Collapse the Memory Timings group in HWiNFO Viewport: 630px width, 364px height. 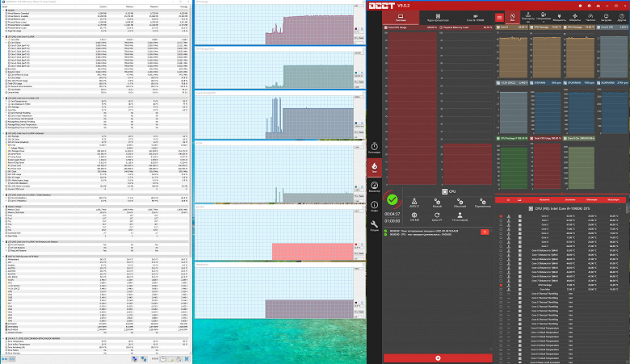tap(3, 207)
